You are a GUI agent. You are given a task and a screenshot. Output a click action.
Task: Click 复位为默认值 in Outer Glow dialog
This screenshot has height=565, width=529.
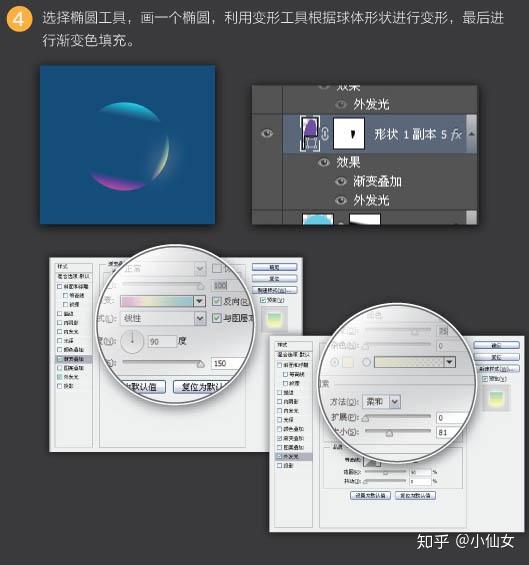[415, 495]
